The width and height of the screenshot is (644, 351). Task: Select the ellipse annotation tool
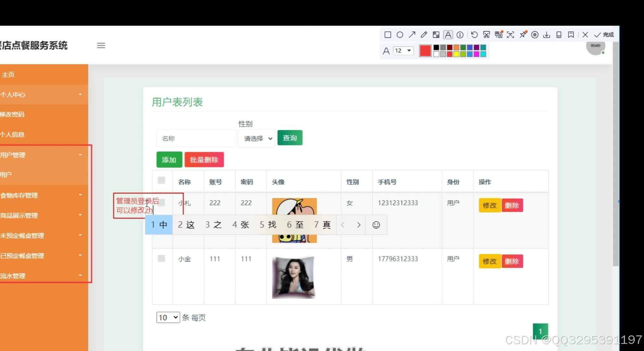click(400, 35)
